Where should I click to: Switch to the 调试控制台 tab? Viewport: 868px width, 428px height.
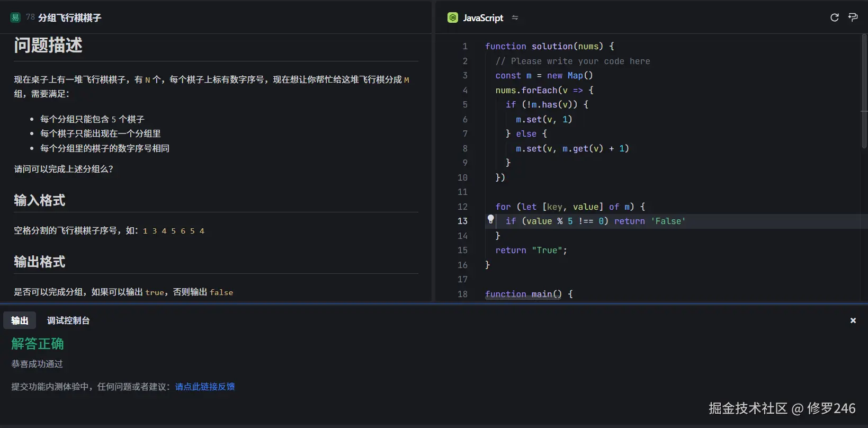[68, 320]
